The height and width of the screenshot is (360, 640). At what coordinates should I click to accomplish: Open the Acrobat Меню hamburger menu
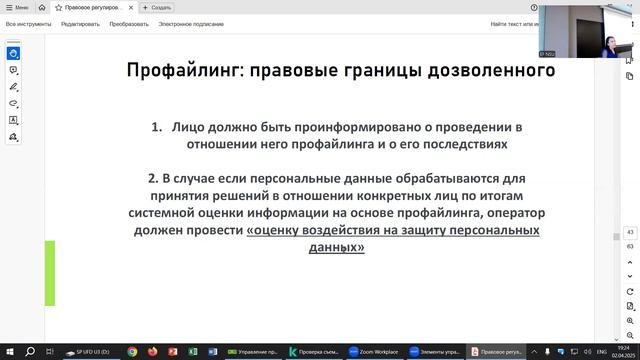pos(17,8)
